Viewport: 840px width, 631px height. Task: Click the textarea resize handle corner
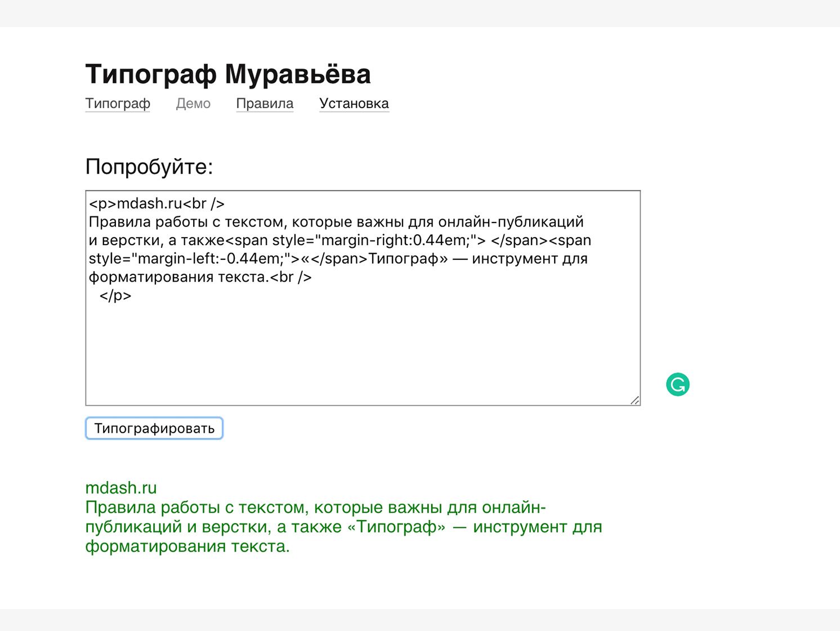pyautogui.click(x=635, y=400)
